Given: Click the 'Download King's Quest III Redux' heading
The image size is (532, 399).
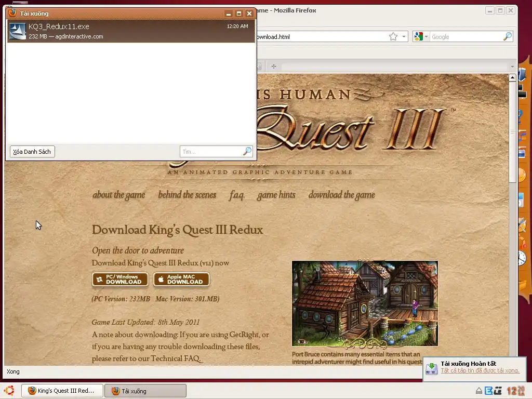Looking at the screenshot, I should 178,230.
